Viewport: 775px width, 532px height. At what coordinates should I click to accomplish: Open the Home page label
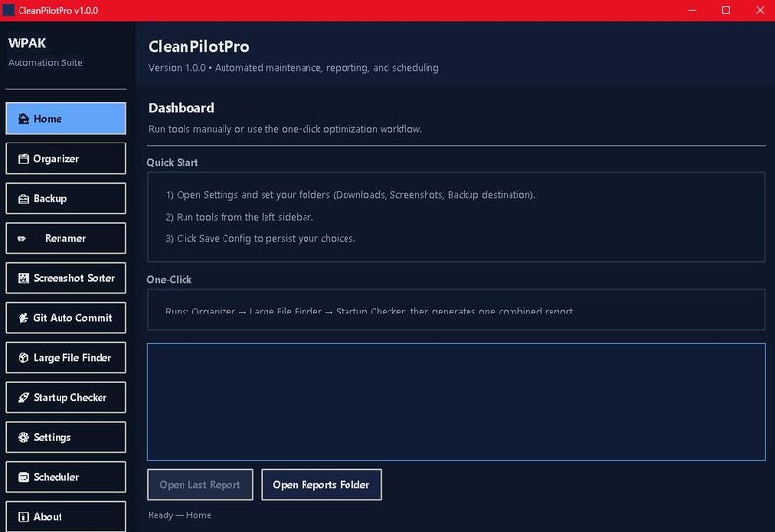(48, 119)
